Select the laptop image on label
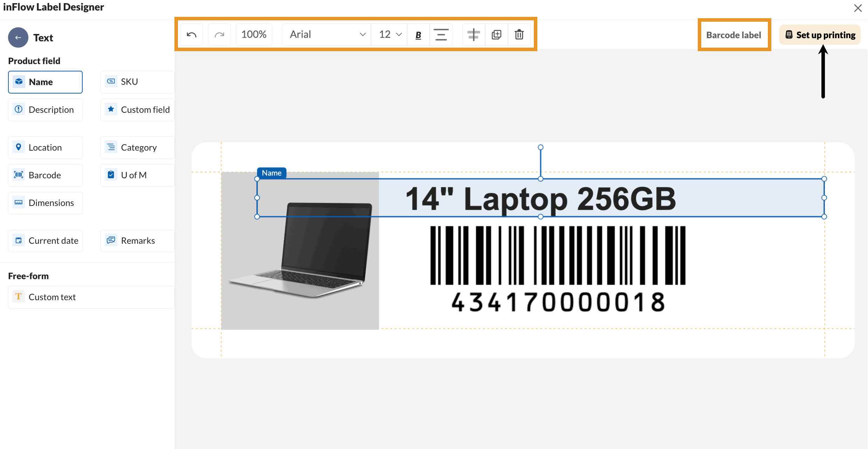The width and height of the screenshot is (868, 449). 300,273
